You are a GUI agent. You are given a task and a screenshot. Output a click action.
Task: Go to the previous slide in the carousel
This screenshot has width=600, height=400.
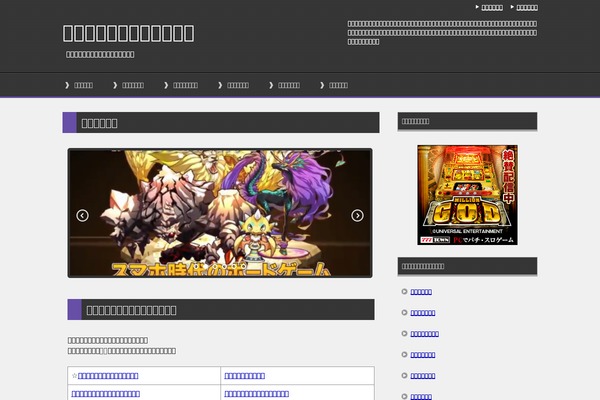click(82, 216)
